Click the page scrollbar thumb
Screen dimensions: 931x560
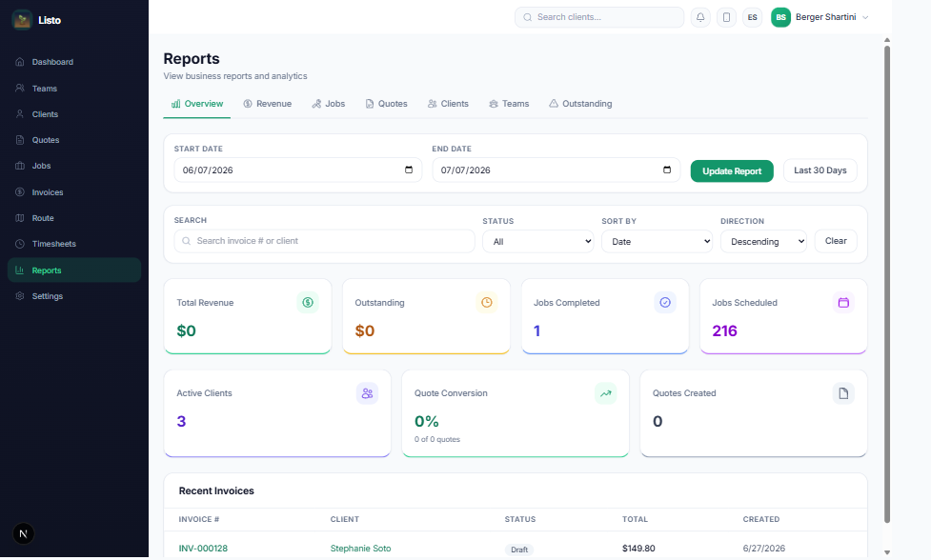887,284
